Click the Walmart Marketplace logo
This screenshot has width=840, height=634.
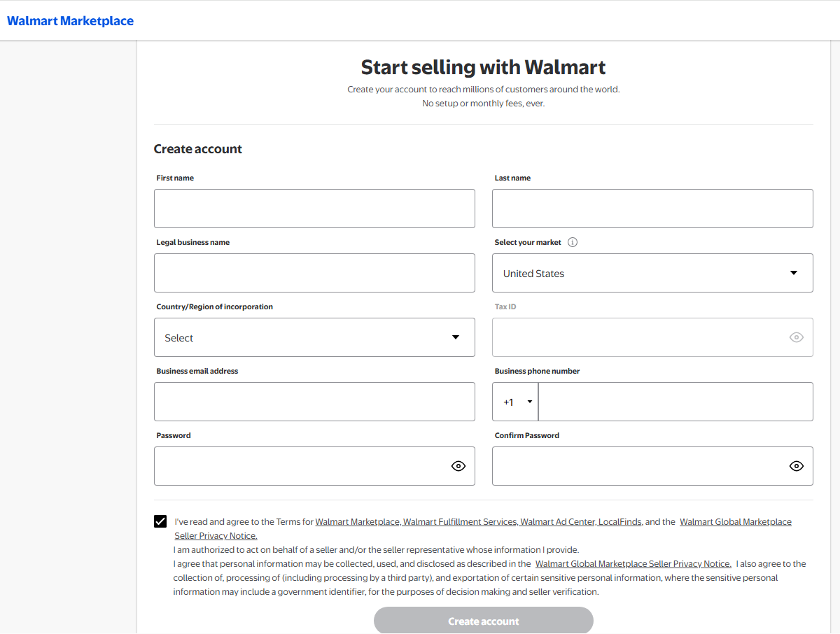(70, 20)
